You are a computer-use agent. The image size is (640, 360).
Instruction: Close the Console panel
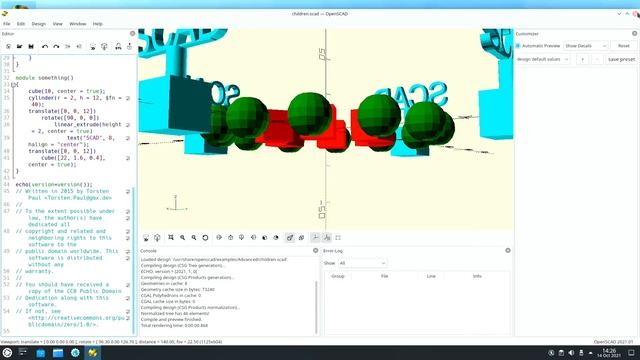point(316,251)
